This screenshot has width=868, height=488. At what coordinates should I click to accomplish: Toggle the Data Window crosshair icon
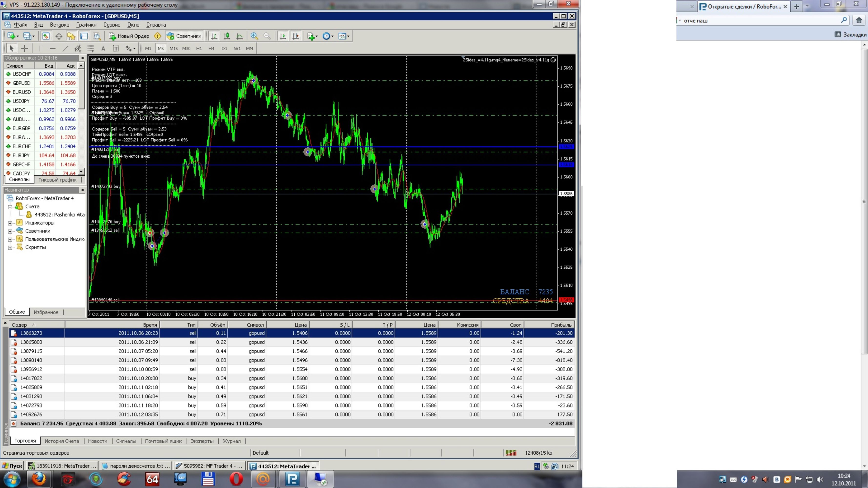point(59,36)
